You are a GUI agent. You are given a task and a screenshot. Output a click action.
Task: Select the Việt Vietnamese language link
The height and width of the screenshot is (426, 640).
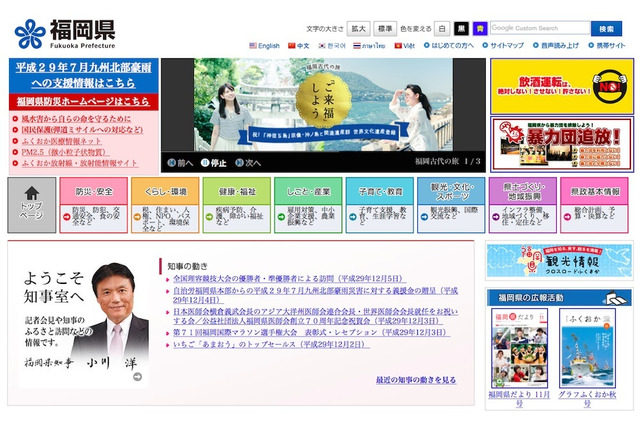coord(404,46)
